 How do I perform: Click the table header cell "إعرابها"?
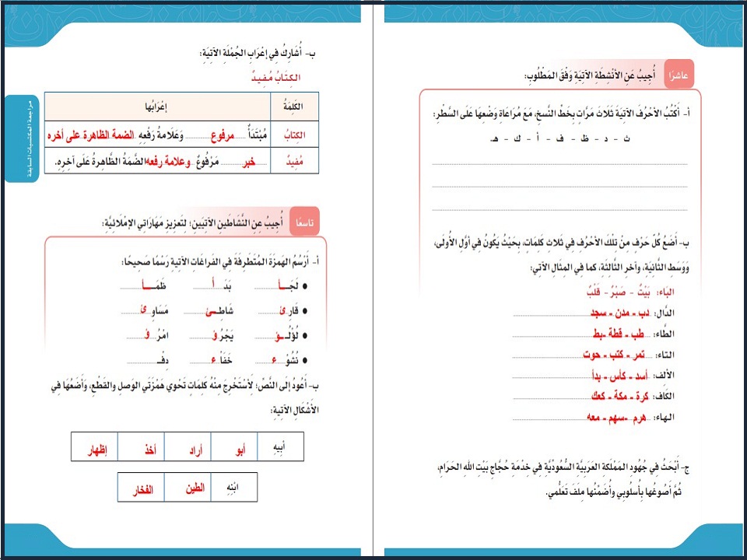click(x=157, y=107)
